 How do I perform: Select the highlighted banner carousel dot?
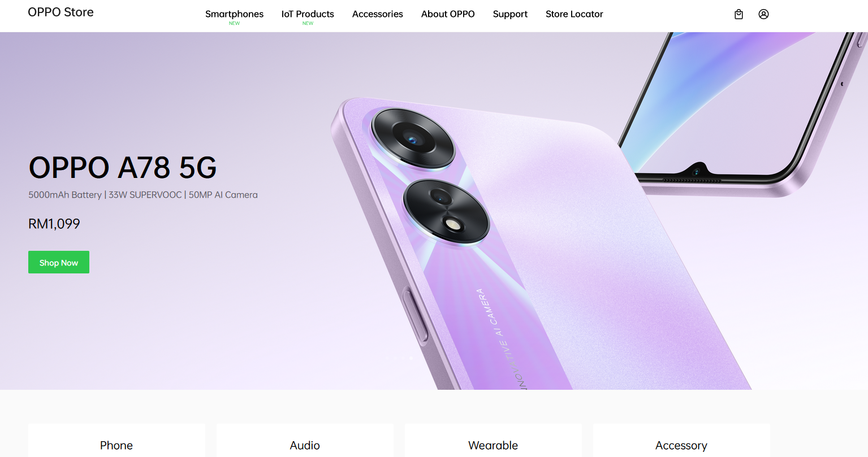click(411, 358)
